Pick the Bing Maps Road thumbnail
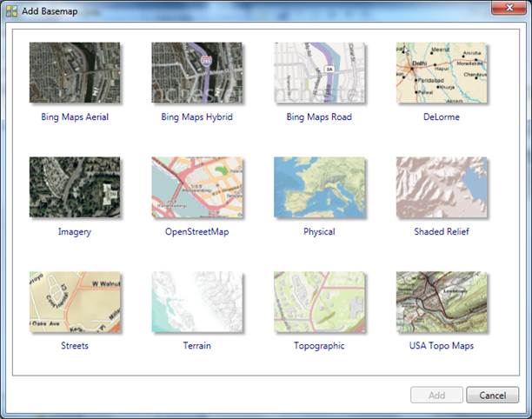The width and height of the screenshot is (532, 419). coord(319,73)
